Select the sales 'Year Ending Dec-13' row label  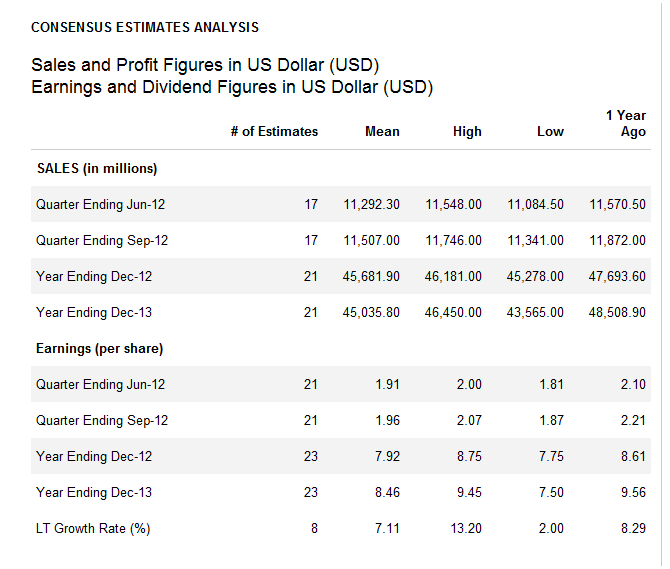pyautogui.click(x=94, y=312)
